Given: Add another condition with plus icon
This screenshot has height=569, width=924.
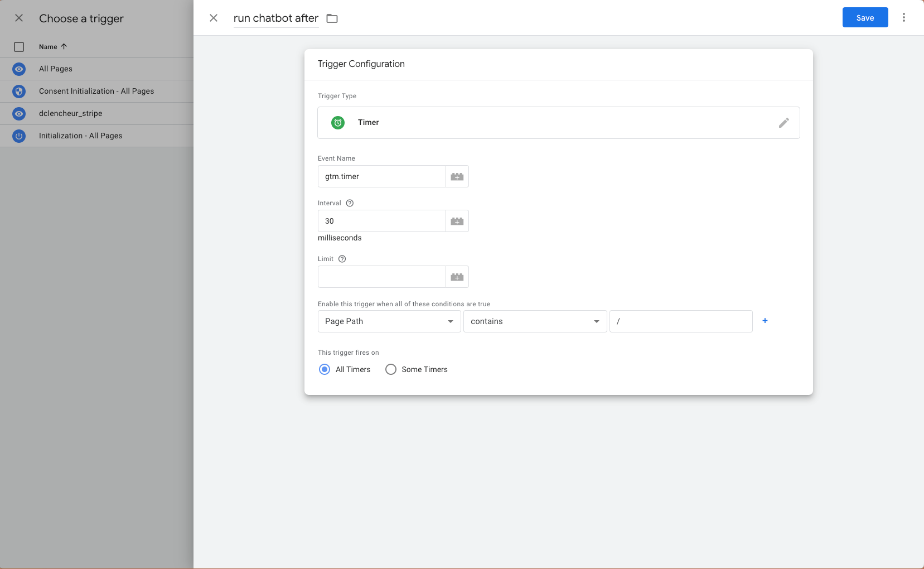Looking at the screenshot, I should [765, 321].
